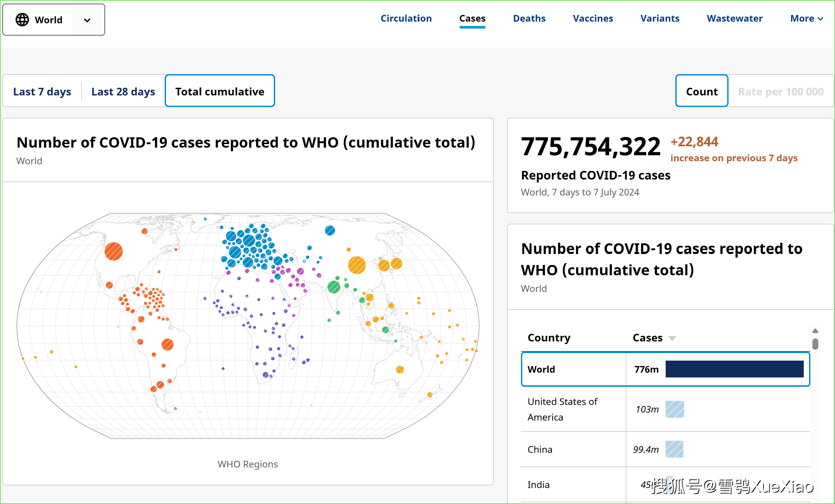835x504 pixels.
Task: Click the Deaths navigation icon
Action: [528, 19]
